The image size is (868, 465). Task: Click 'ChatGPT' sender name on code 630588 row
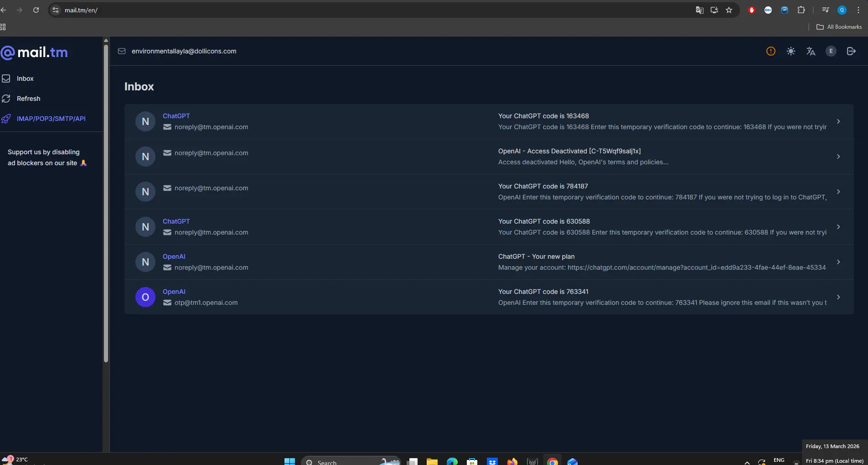click(176, 221)
